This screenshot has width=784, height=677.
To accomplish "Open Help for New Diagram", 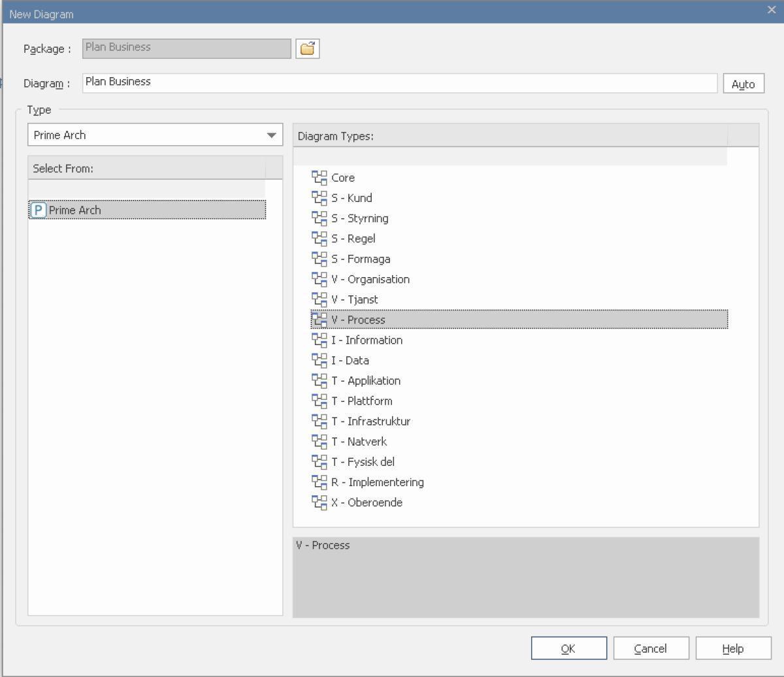I will pos(732,648).
